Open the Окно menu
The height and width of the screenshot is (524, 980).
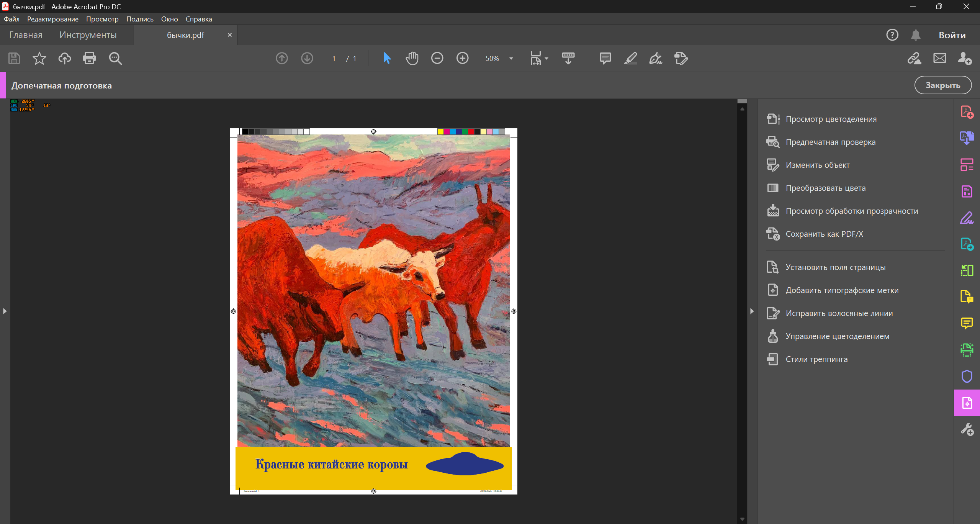(169, 19)
